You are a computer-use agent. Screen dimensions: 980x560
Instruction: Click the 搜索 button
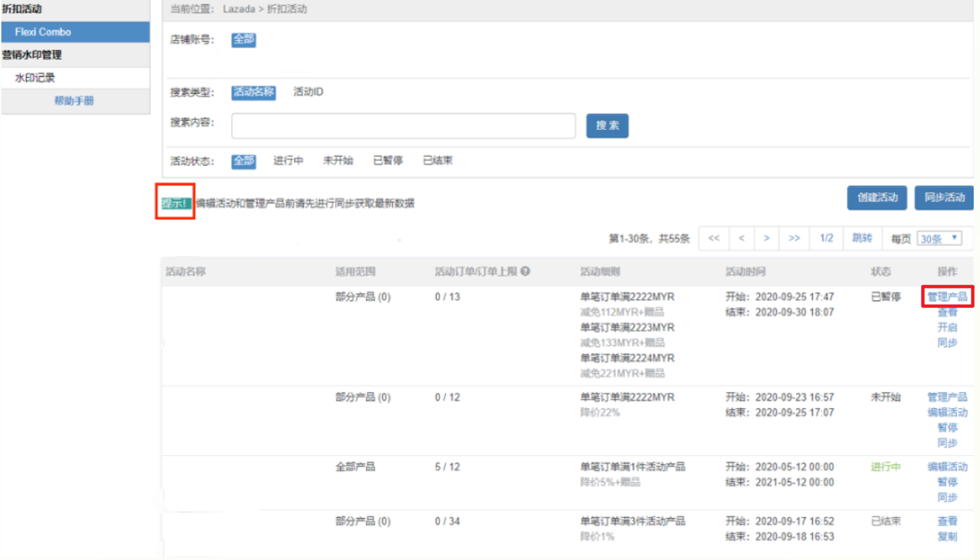pos(607,126)
